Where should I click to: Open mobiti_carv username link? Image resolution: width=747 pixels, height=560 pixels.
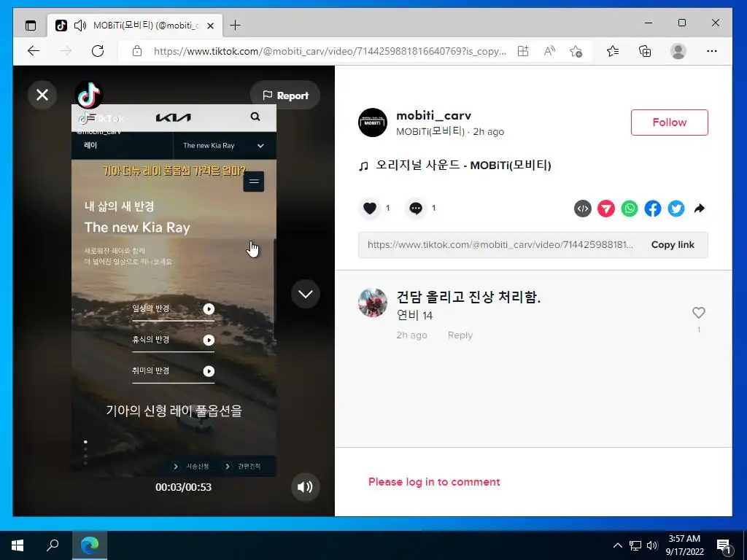pyautogui.click(x=433, y=115)
